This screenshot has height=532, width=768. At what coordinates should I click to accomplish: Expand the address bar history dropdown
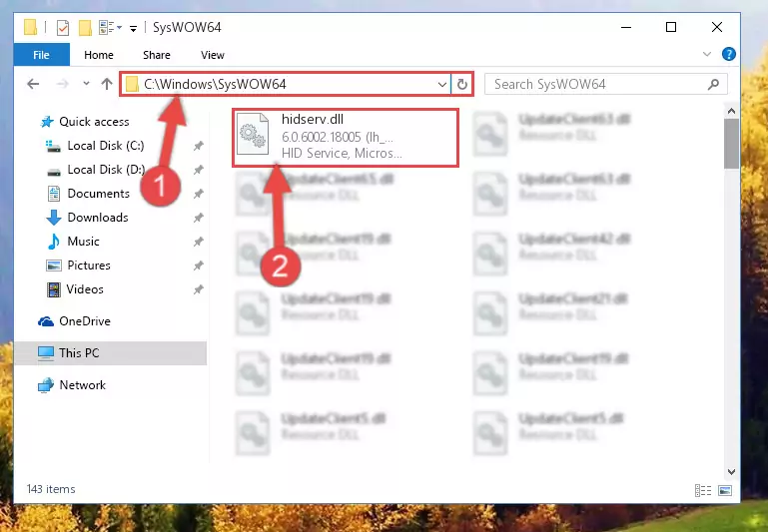point(441,85)
